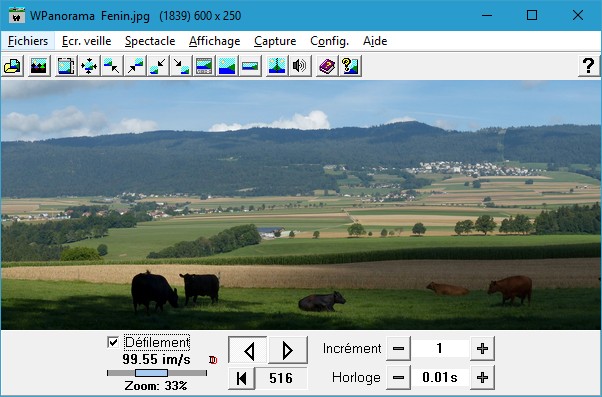Click the question mark over picture icon
Viewport: 602px width, 397px height.
tap(350, 66)
